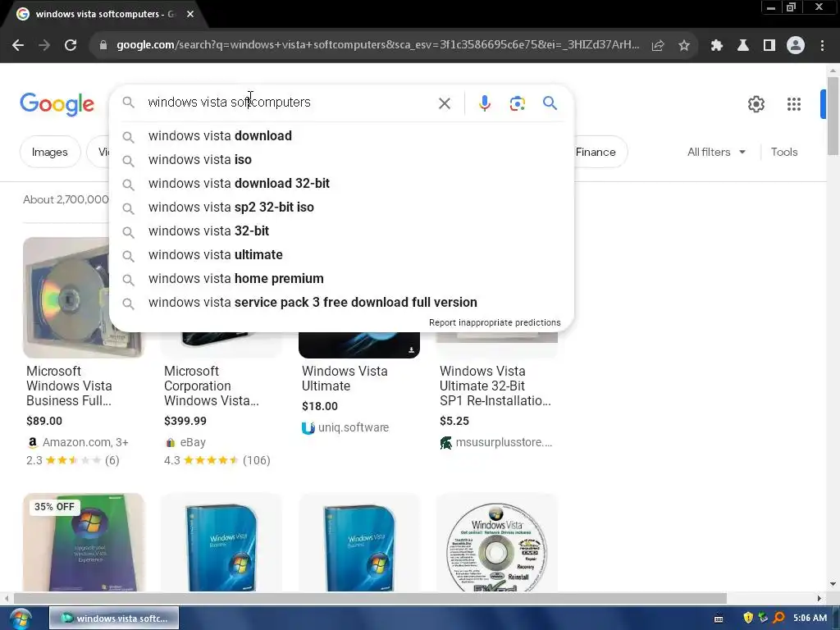Click the uniq.software seller link
The image size is (840, 630).
point(354,427)
